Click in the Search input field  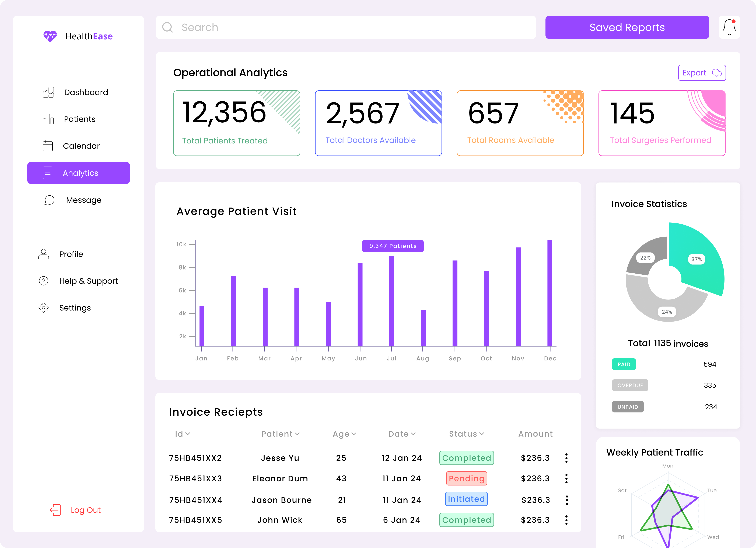coord(346,27)
